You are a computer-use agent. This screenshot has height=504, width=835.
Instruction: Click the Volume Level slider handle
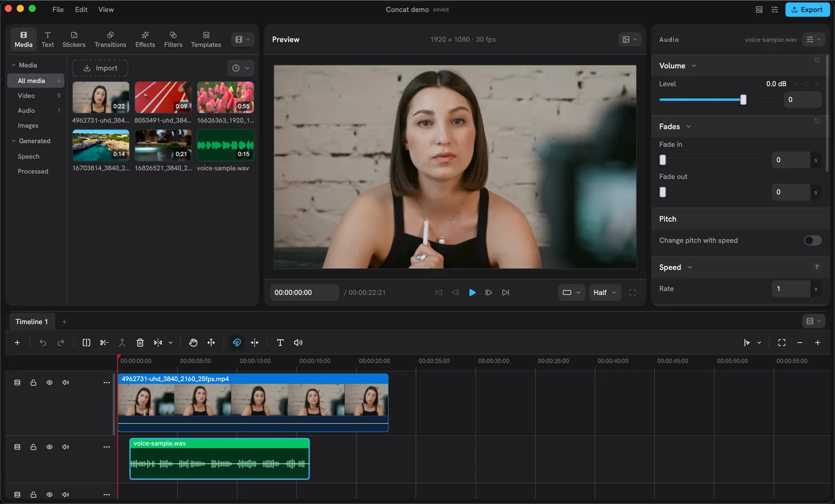[x=743, y=100]
